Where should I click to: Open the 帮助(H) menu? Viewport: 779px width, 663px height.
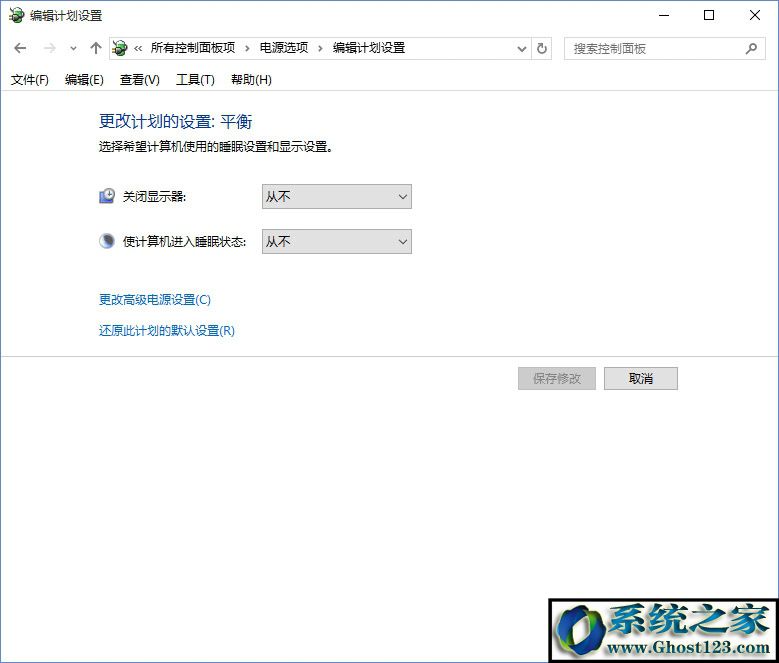pyautogui.click(x=251, y=80)
